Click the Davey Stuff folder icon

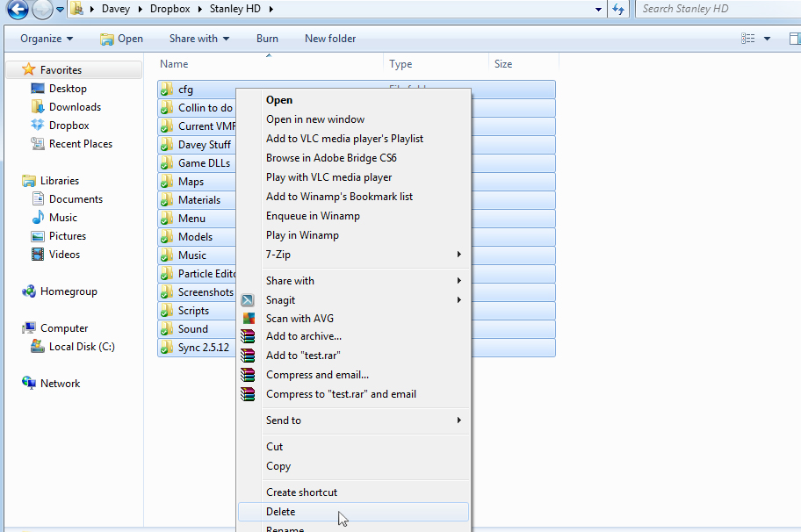(x=167, y=145)
